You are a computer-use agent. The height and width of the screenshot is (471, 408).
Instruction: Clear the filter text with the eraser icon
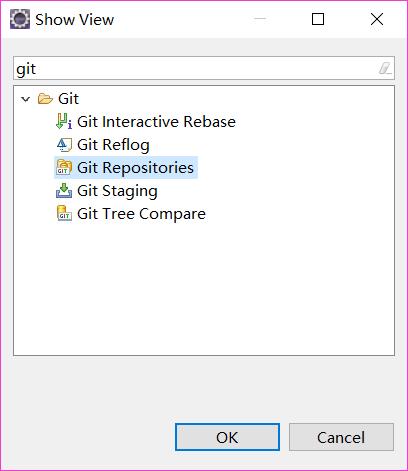385,68
